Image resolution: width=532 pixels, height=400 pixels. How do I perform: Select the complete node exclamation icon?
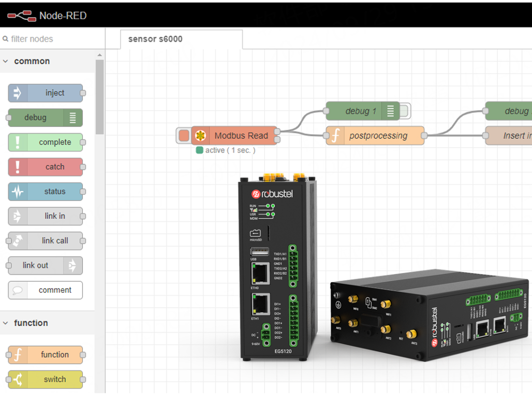pos(18,142)
